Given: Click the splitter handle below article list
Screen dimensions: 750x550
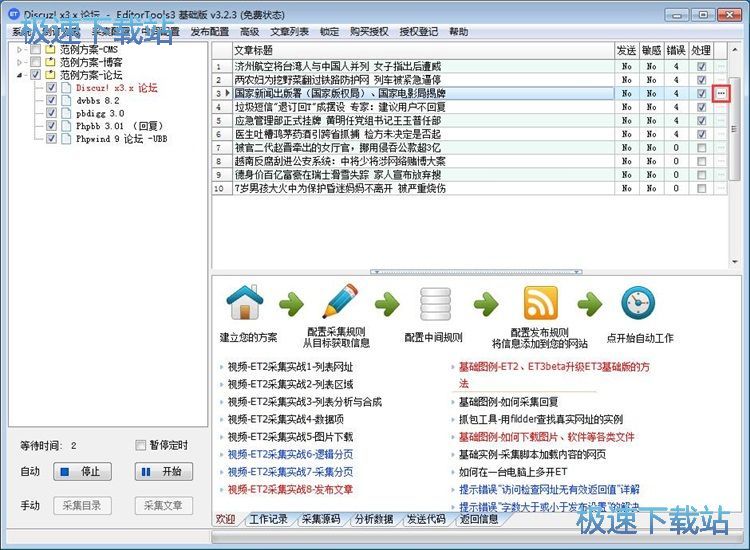Looking at the screenshot, I should click(476, 272).
